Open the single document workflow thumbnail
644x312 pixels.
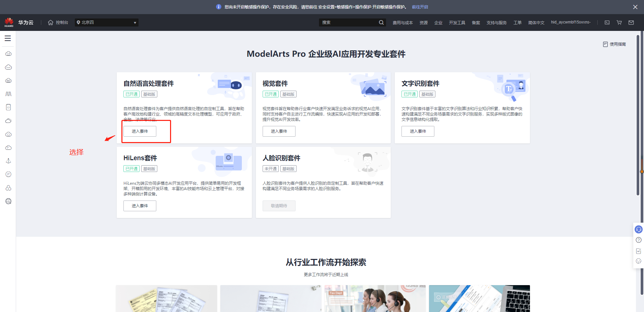click(x=271, y=299)
